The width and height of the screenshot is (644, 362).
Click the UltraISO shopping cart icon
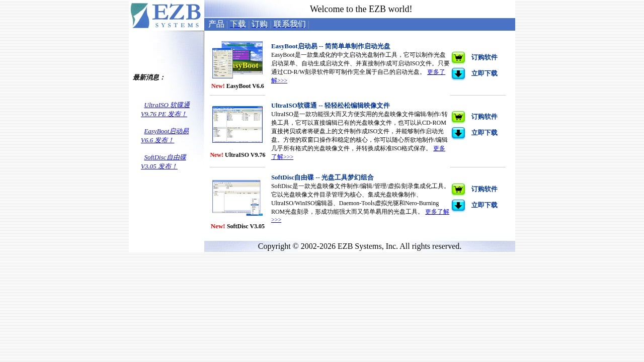(458, 117)
